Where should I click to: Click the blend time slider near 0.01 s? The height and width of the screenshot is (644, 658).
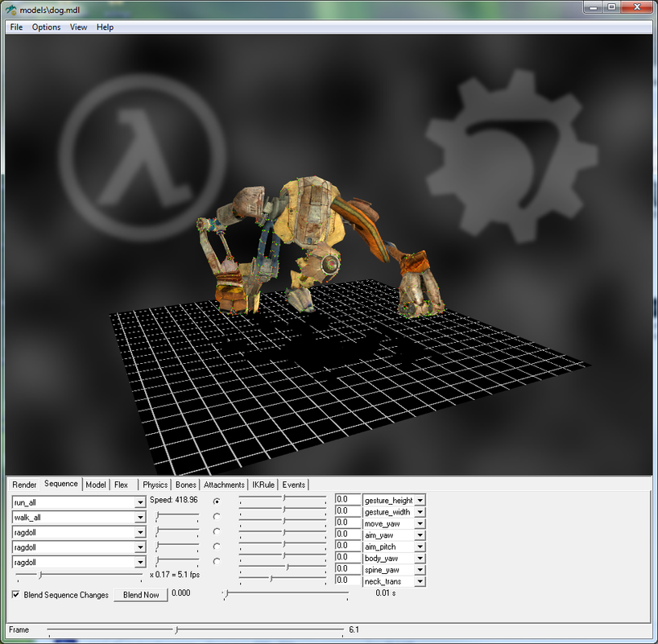pyautogui.click(x=286, y=593)
